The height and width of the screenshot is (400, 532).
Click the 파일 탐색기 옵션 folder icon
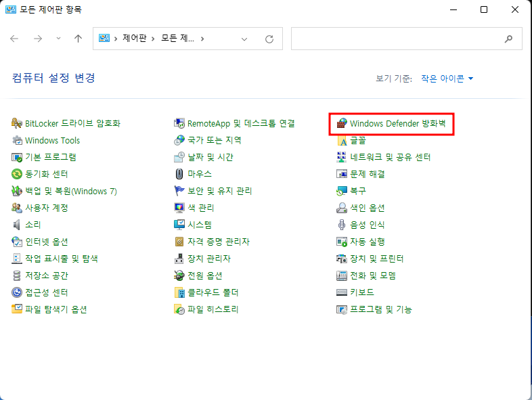(x=17, y=309)
